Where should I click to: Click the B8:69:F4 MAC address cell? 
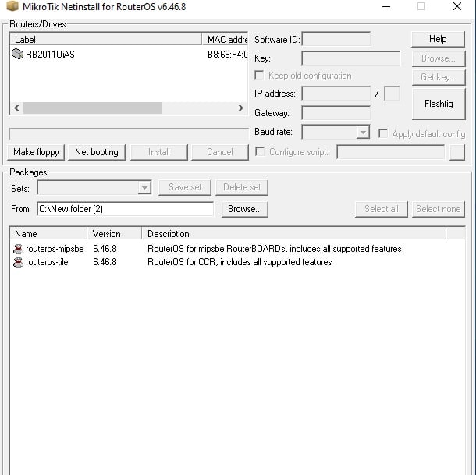[x=227, y=55]
